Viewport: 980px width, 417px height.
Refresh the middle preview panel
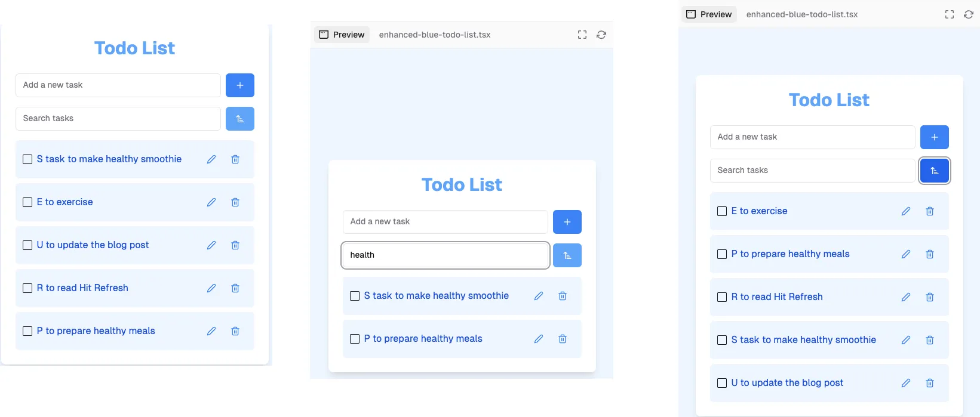(x=601, y=35)
